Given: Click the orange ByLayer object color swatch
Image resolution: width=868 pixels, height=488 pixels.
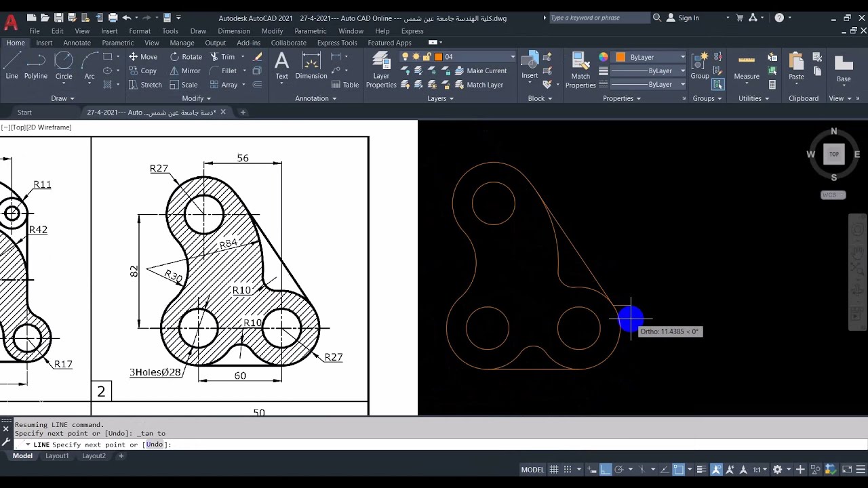Looking at the screenshot, I should click(620, 57).
